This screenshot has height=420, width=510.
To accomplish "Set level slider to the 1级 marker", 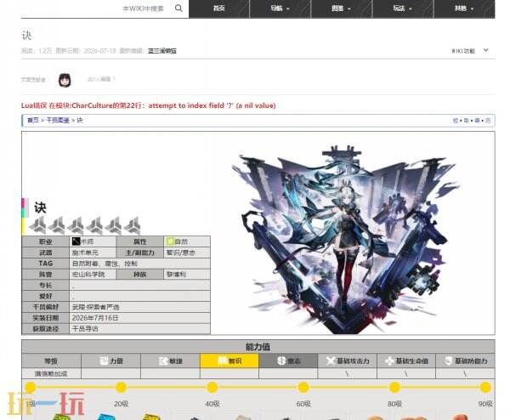I will coord(31,387).
